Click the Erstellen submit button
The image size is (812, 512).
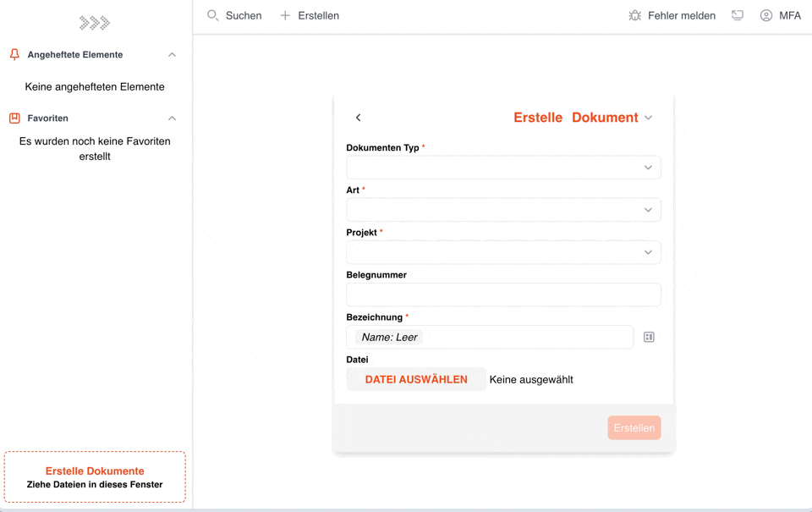(x=634, y=427)
